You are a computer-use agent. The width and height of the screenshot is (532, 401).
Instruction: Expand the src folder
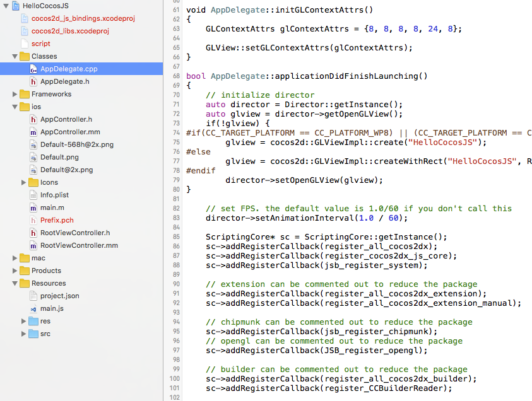[x=24, y=334]
